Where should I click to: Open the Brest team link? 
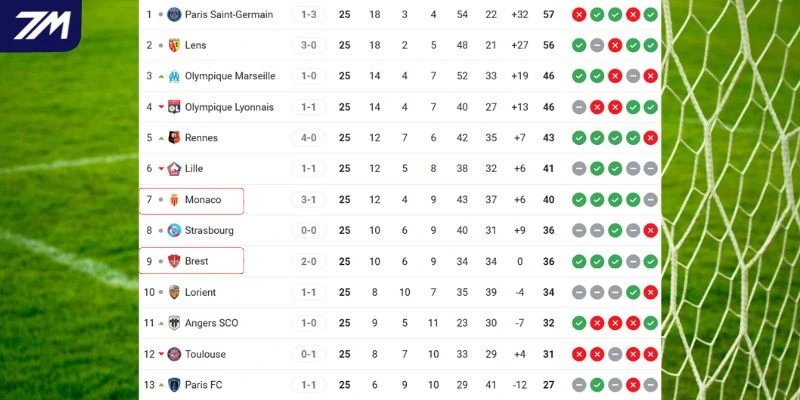[196, 262]
